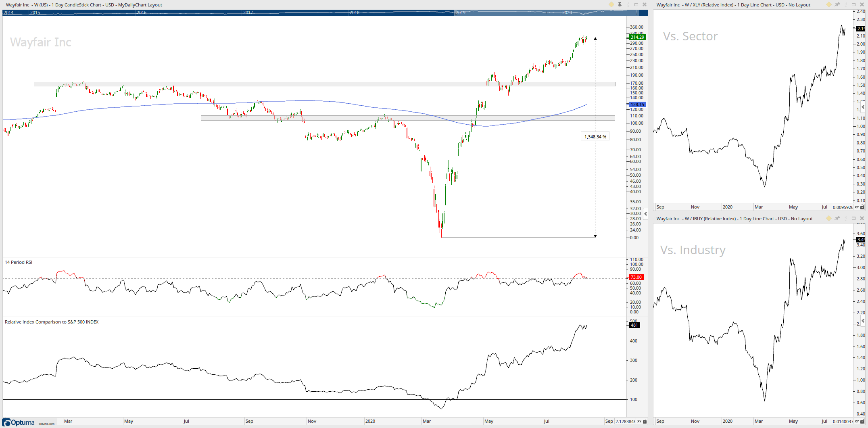Click the 0.0095926 scale value field below the Vs. Sector chart

[843, 207]
